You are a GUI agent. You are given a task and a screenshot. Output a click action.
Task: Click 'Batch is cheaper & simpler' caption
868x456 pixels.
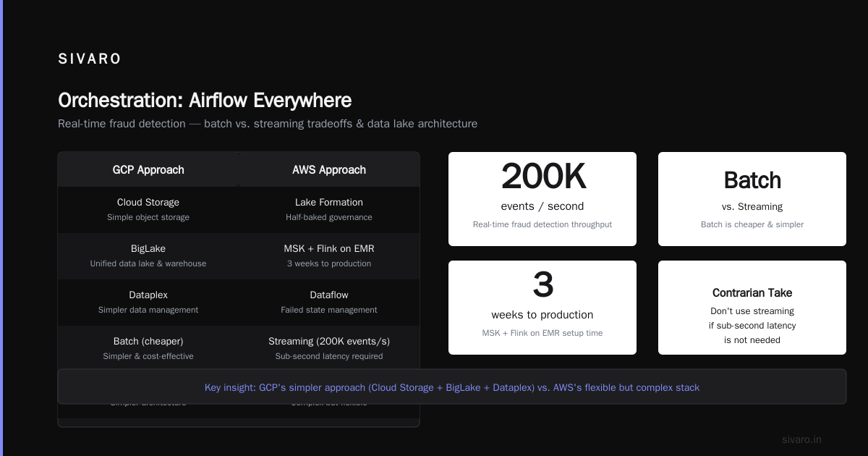pyautogui.click(x=752, y=224)
